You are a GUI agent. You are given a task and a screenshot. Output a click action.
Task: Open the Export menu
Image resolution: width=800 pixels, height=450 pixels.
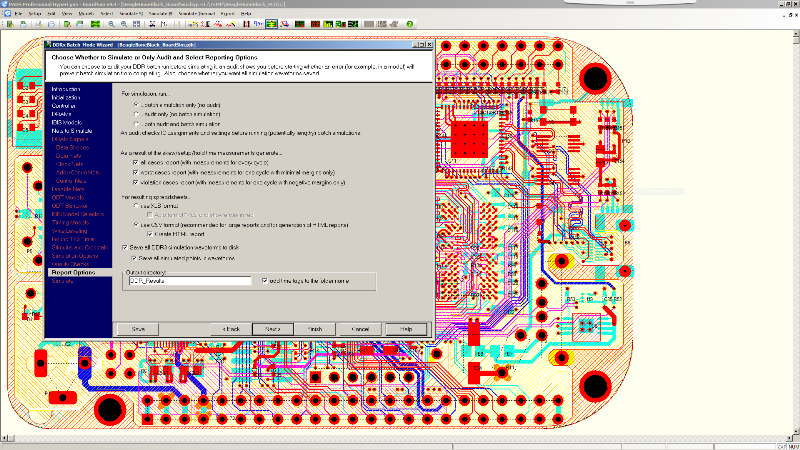tap(228, 14)
